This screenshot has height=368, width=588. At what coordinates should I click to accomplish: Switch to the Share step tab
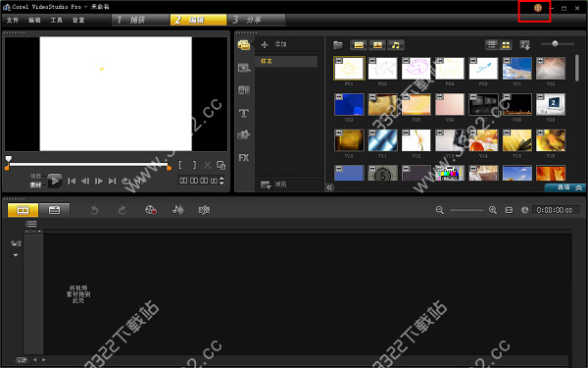tap(256, 20)
